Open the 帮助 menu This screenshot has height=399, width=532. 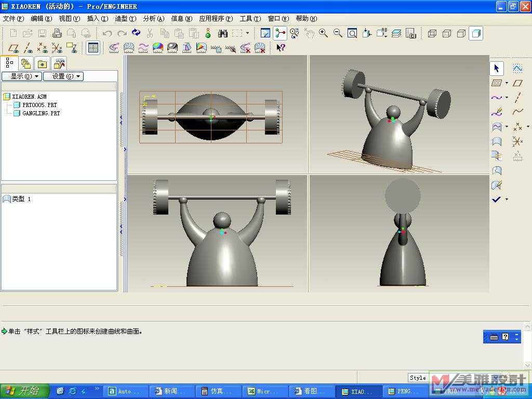tap(307, 19)
